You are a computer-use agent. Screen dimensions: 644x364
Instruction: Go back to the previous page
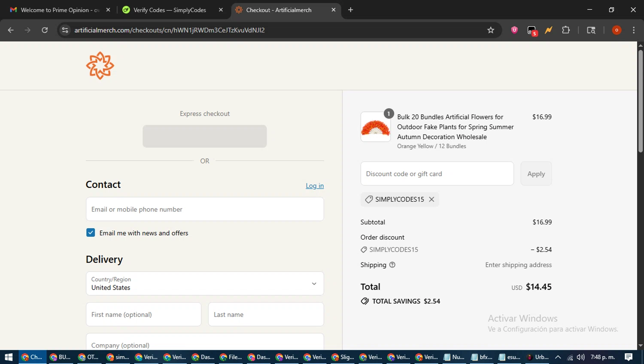coord(11,30)
